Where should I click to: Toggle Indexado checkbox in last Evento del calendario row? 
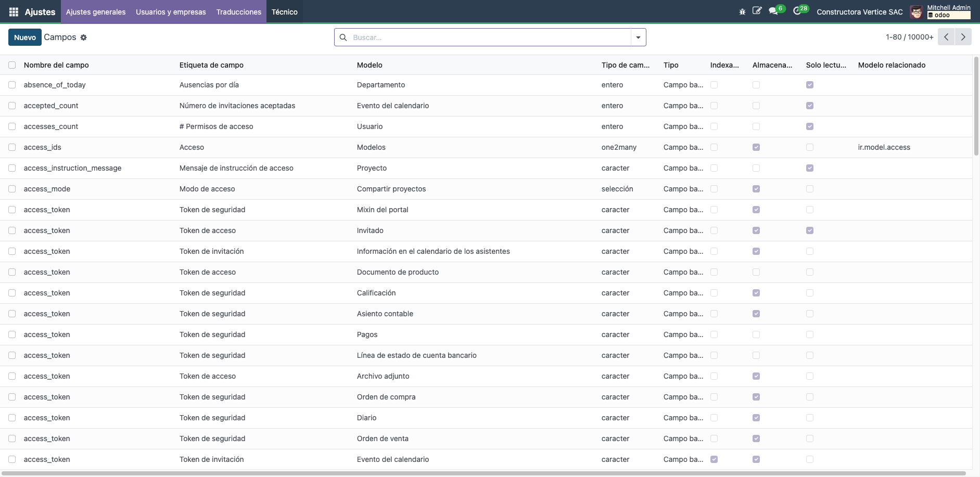click(x=714, y=459)
